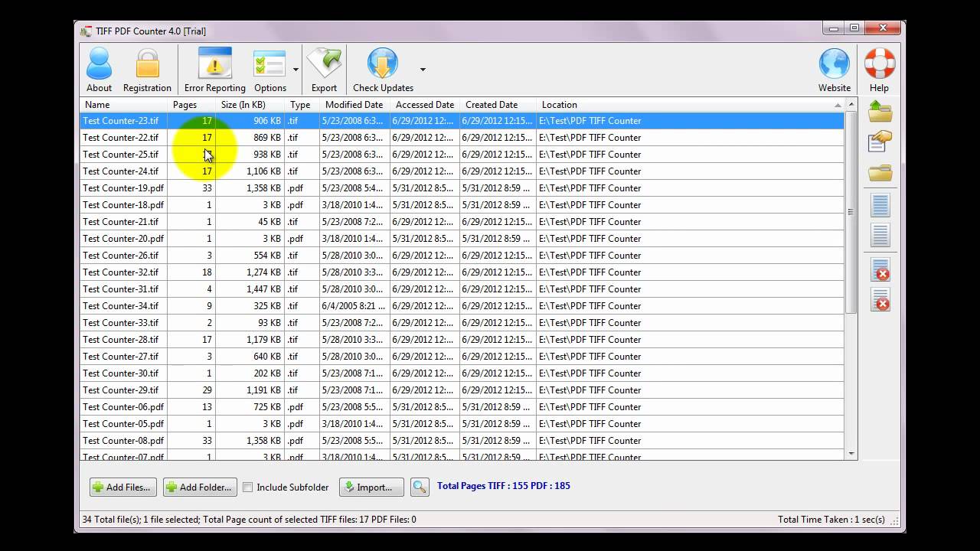
Task: Select the Test Counter-05.pdf file
Action: (462, 424)
